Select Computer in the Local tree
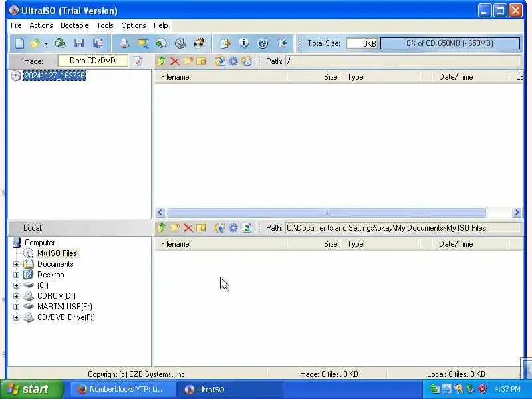This screenshot has height=399, width=532. [40, 243]
